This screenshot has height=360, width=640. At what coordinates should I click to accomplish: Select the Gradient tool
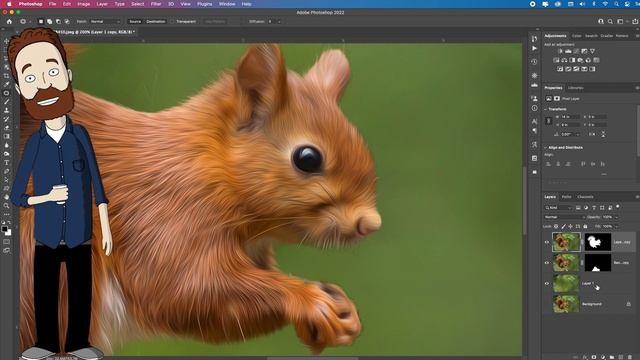tap(7, 136)
